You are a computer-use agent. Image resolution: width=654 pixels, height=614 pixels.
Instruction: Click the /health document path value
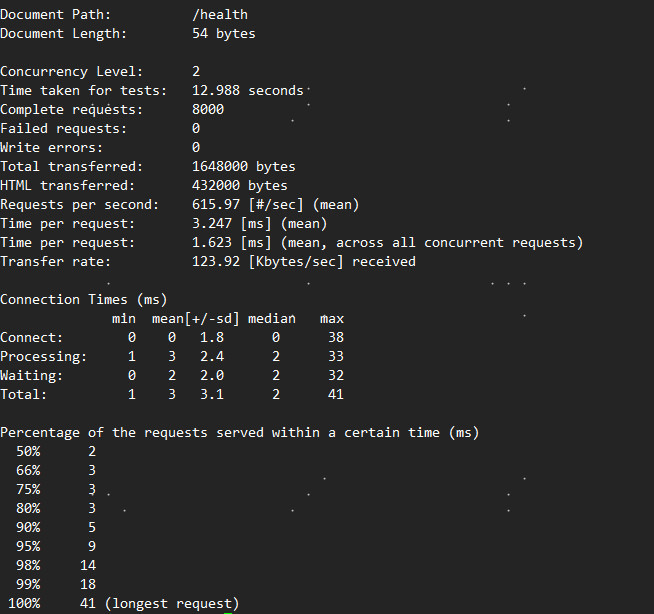(x=219, y=15)
